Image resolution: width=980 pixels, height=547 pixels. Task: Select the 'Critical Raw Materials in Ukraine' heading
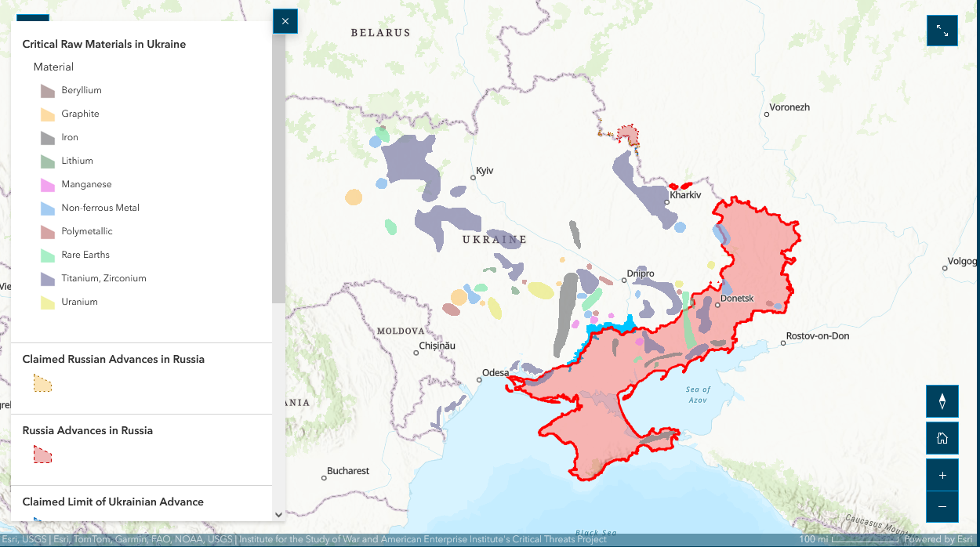[104, 45]
